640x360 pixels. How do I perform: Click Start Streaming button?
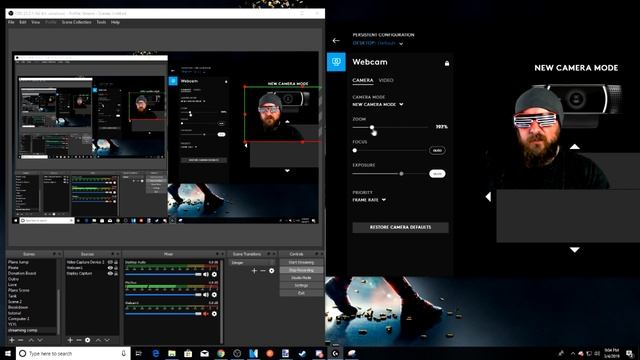(x=301, y=262)
